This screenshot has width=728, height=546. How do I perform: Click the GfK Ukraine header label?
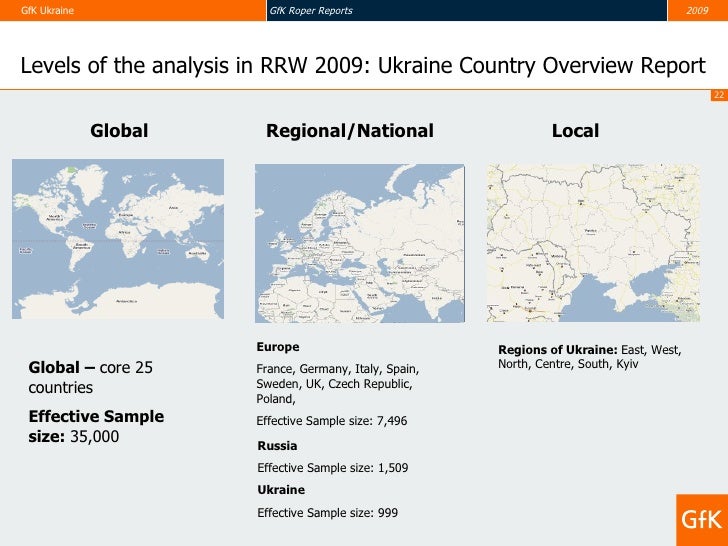pyautogui.click(x=47, y=10)
